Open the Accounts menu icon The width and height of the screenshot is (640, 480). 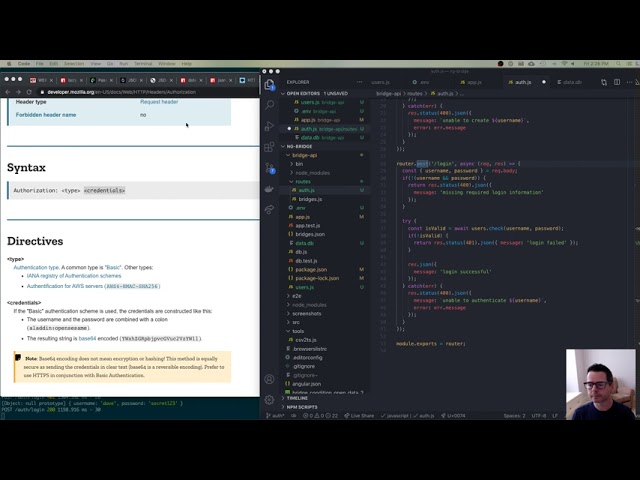coord(269,379)
